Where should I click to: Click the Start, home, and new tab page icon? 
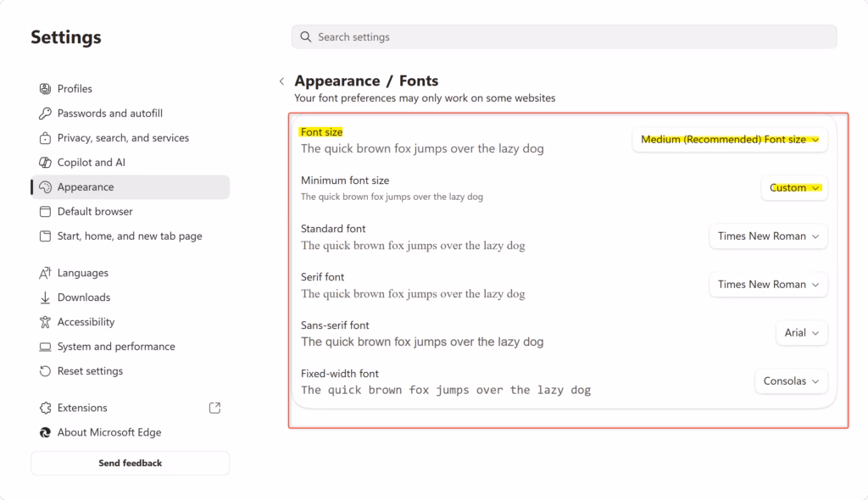tap(45, 236)
